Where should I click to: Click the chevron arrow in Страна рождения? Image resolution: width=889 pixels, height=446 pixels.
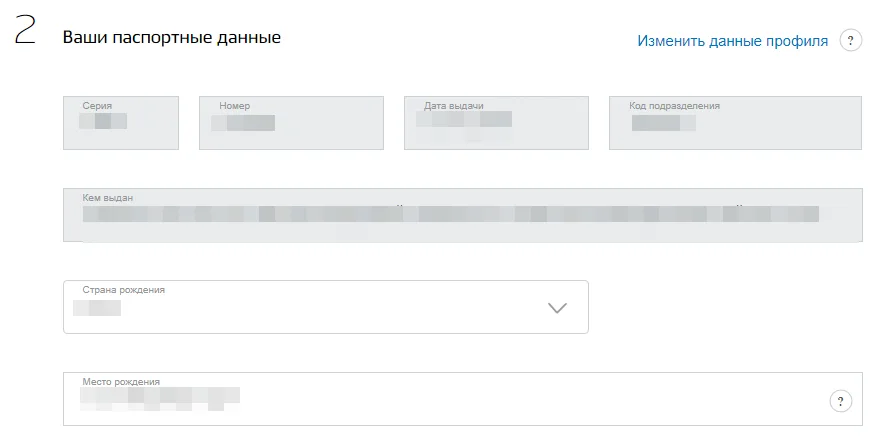tap(557, 308)
